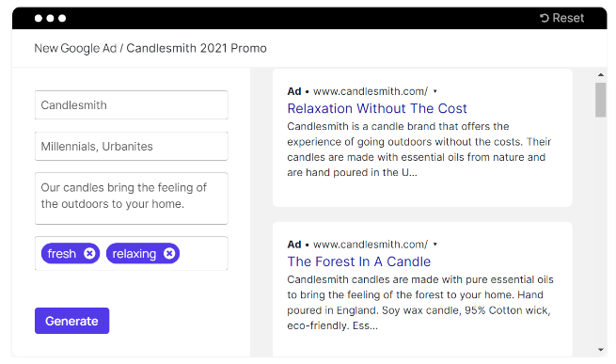The image size is (616, 364).
Task: Click the 'New Google Ad / Candlesmith 2021 Promo' breadcrumb
Action: [150, 48]
